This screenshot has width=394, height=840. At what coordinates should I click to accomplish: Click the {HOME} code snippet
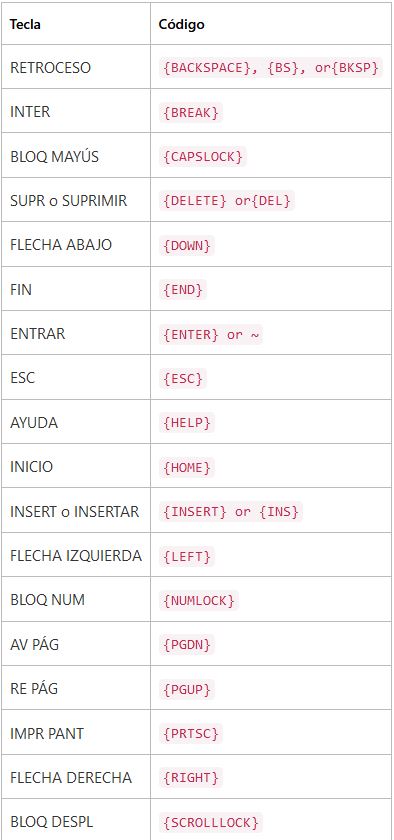187,468
